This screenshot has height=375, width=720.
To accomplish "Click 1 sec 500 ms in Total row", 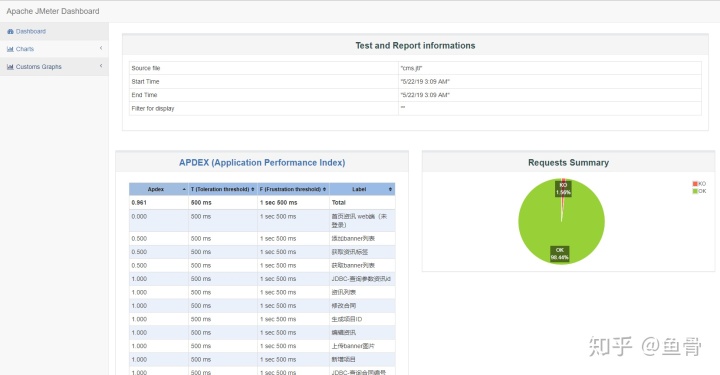I will coord(278,202).
